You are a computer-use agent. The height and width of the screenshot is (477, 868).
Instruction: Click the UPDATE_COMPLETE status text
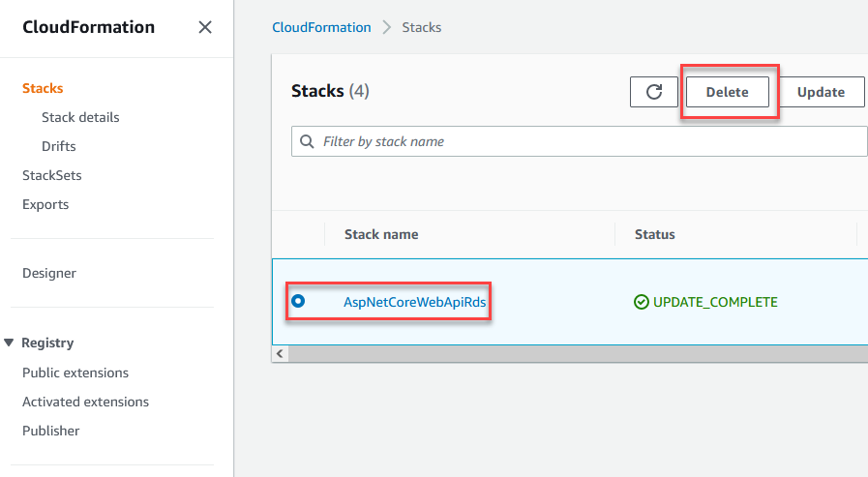tap(715, 302)
